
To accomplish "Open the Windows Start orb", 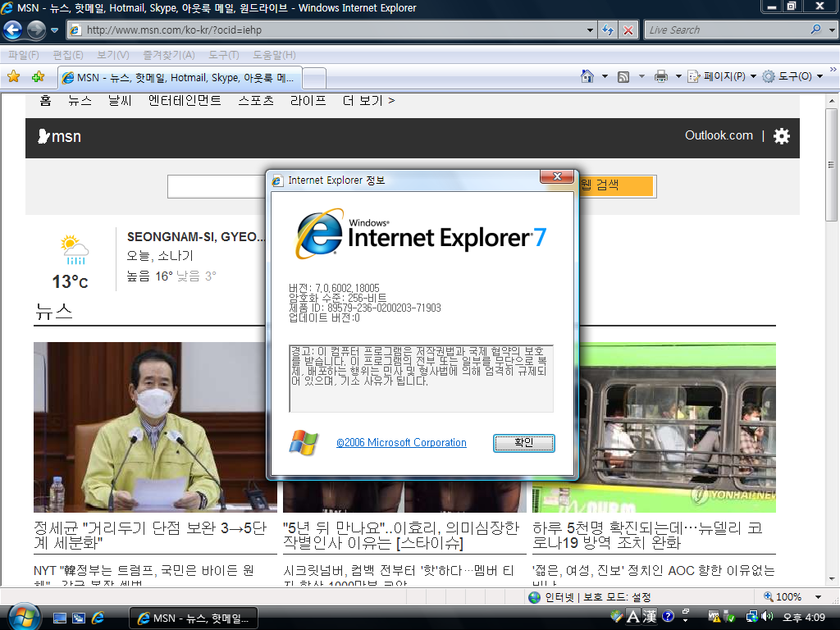I will 24,617.
